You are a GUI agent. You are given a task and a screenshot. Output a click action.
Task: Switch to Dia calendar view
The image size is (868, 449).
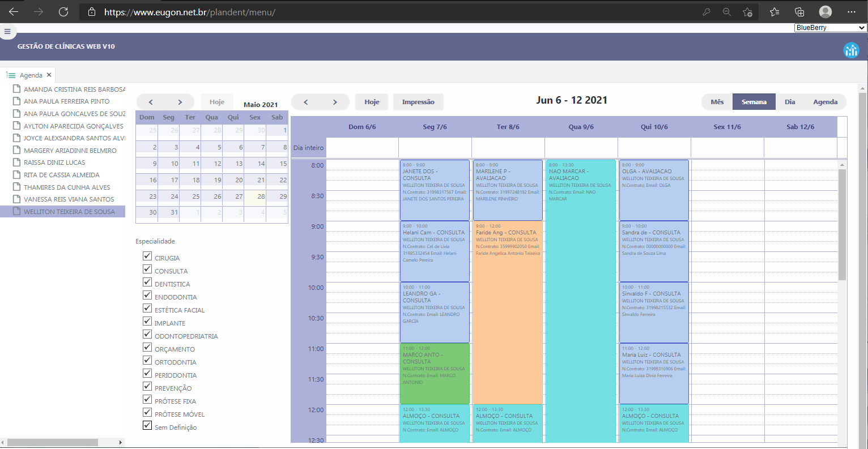point(790,102)
